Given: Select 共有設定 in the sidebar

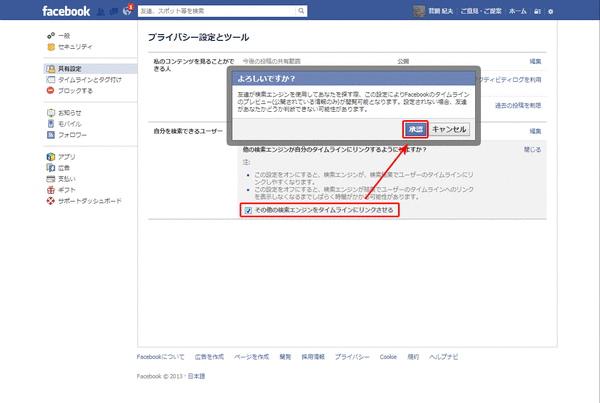Looking at the screenshot, I should click(90, 69).
